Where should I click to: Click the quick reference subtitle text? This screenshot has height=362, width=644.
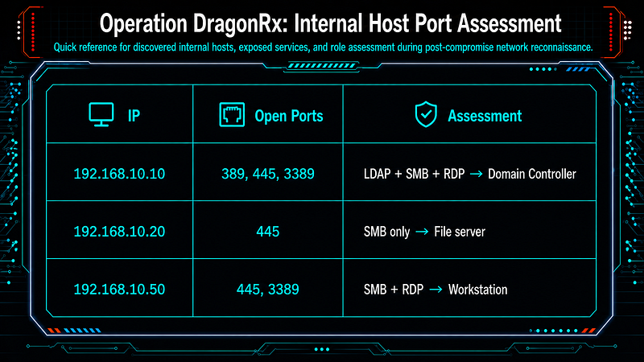[324, 47]
